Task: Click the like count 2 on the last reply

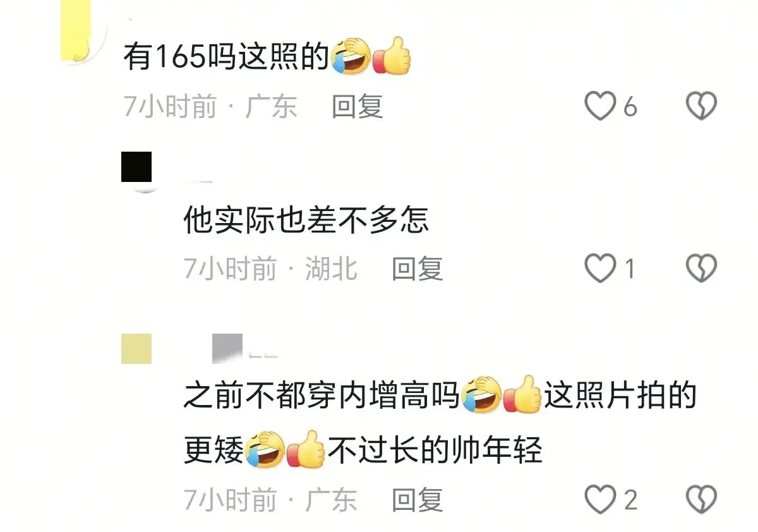Action: (x=630, y=500)
